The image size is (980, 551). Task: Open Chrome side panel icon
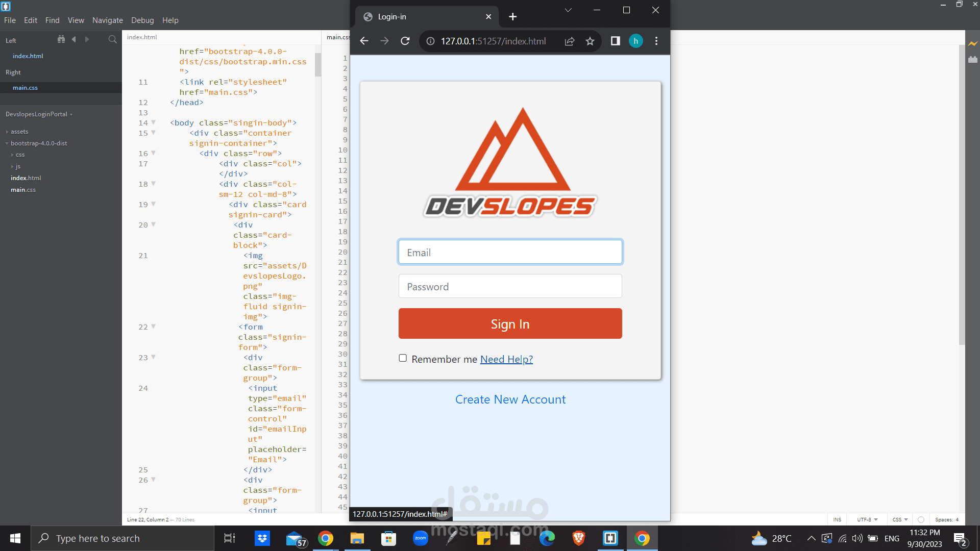point(615,41)
